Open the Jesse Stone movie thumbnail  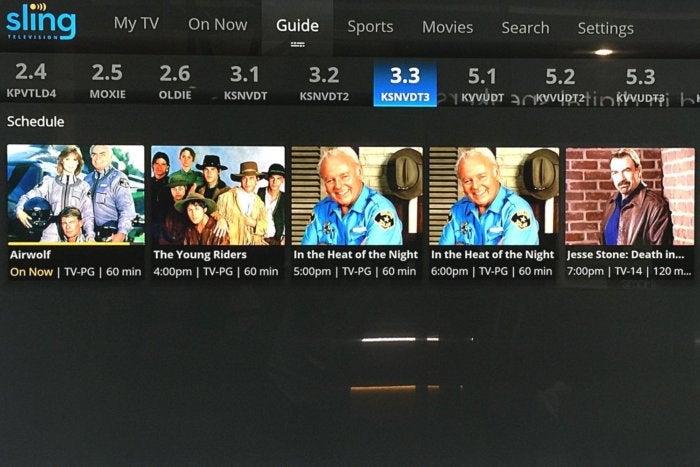click(x=630, y=196)
